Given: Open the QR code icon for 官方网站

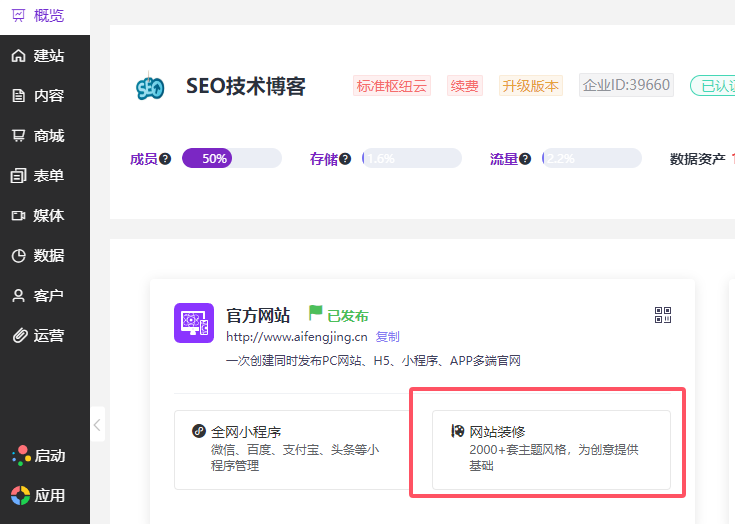Looking at the screenshot, I should (x=663, y=316).
